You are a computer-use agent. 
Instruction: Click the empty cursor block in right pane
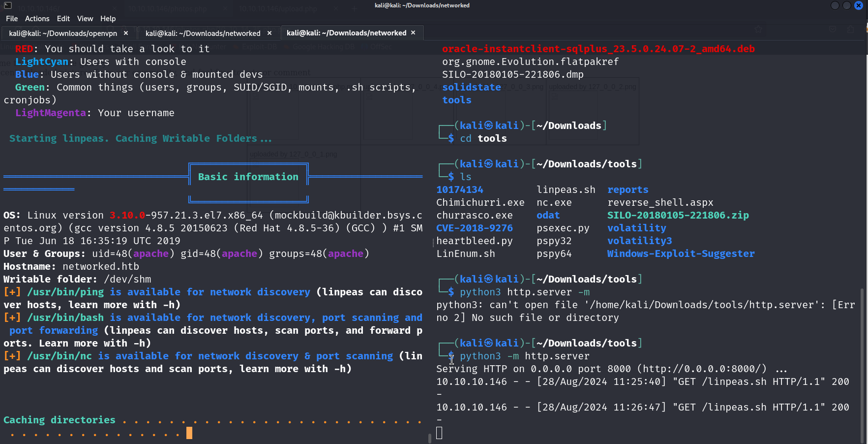click(439, 433)
